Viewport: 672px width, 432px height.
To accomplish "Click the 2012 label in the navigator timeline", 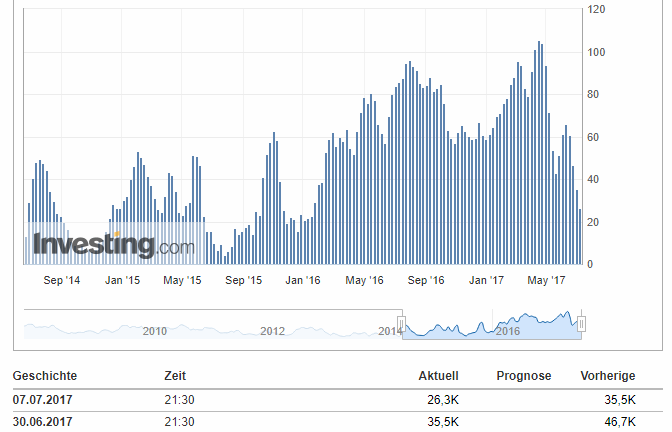I will tap(273, 331).
